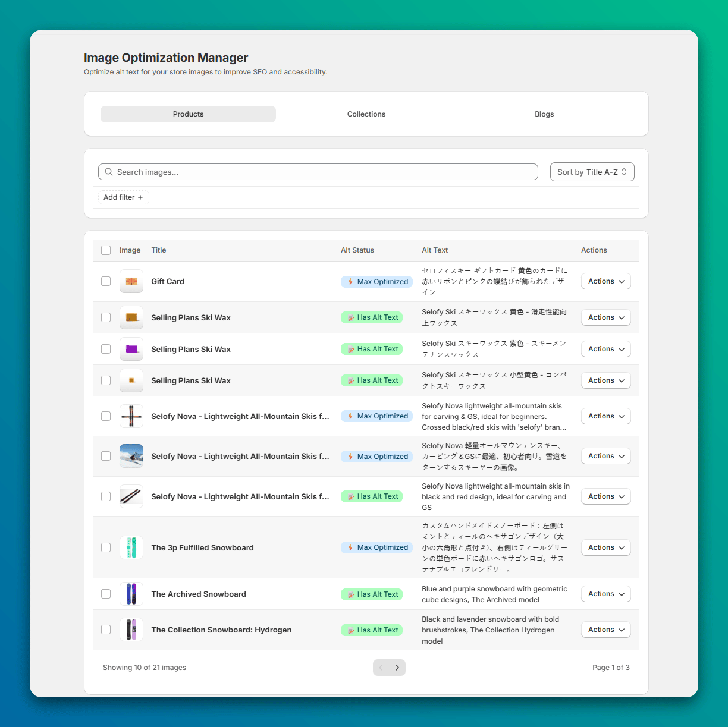Click the next page arrow icon
Image resolution: width=728 pixels, height=727 pixels.
point(397,668)
